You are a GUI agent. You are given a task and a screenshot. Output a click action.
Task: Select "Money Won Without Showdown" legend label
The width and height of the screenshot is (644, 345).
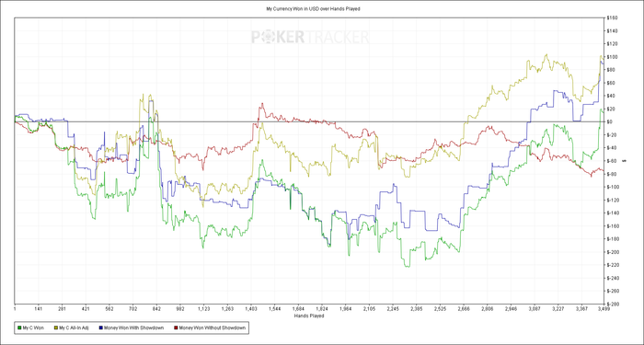(x=213, y=328)
